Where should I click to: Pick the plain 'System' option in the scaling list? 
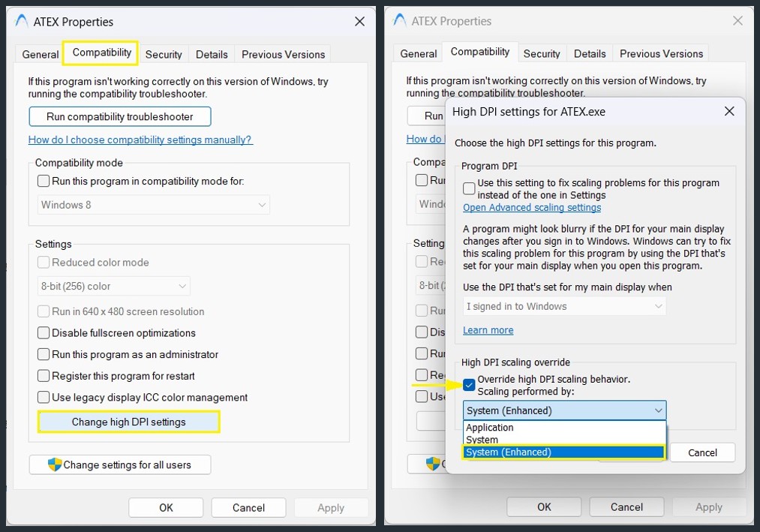[564, 440]
